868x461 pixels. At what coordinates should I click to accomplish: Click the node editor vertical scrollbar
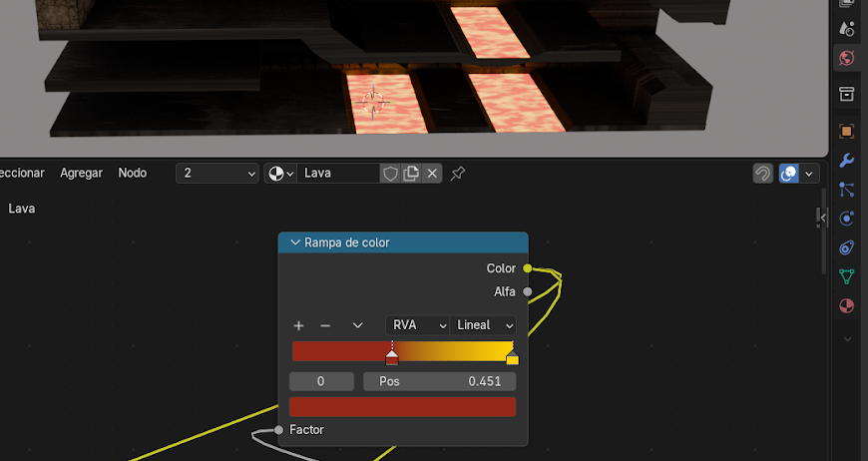824,231
